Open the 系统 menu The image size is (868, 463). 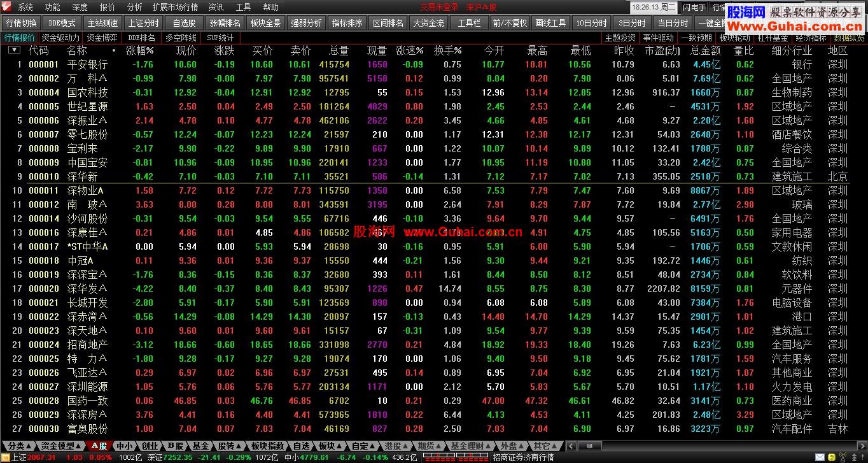tap(25, 7)
